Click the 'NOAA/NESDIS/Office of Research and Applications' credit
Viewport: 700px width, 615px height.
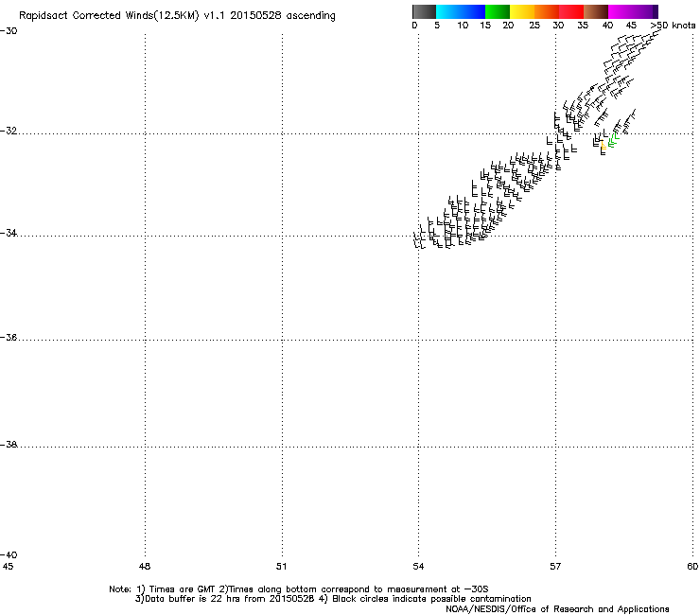click(557, 609)
